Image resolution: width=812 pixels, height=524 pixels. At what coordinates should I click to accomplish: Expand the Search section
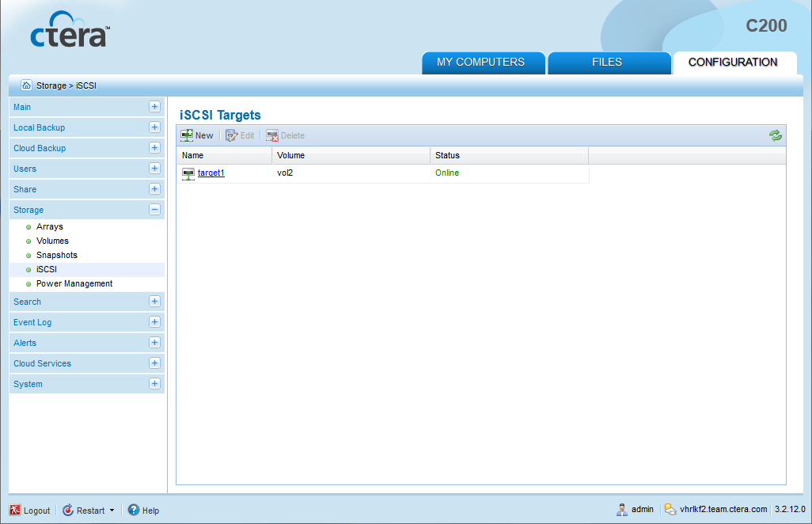click(154, 302)
